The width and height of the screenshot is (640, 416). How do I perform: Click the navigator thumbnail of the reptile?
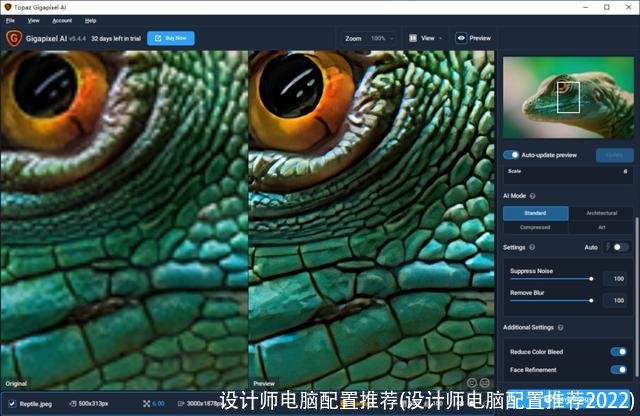point(565,100)
